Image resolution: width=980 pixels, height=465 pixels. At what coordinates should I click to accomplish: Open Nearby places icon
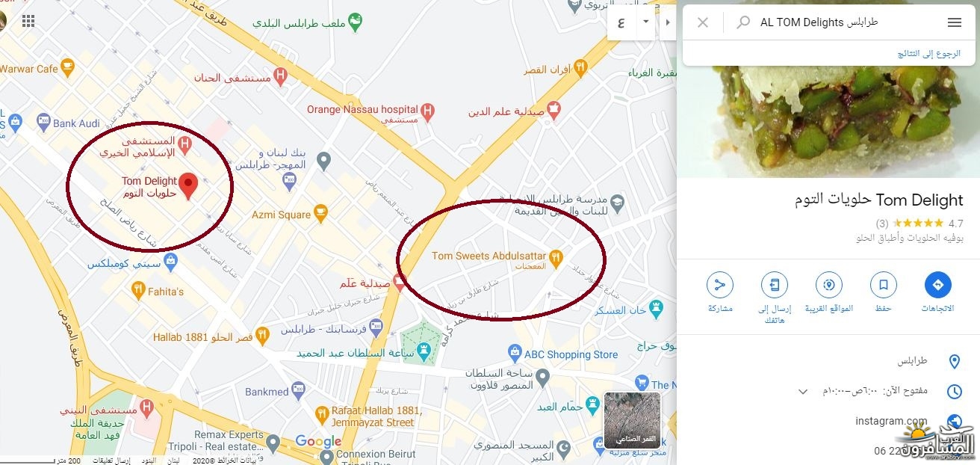point(828,285)
